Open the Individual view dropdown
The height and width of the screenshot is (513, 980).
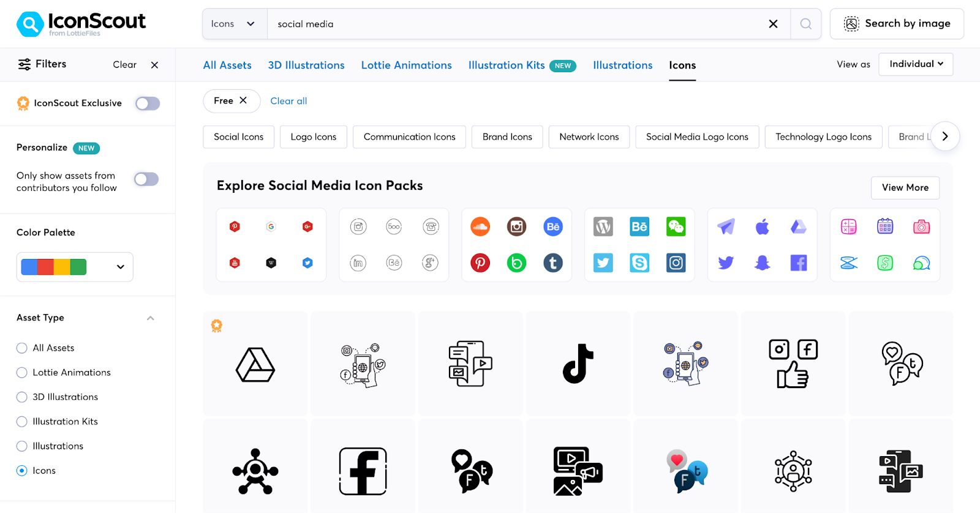[916, 64]
